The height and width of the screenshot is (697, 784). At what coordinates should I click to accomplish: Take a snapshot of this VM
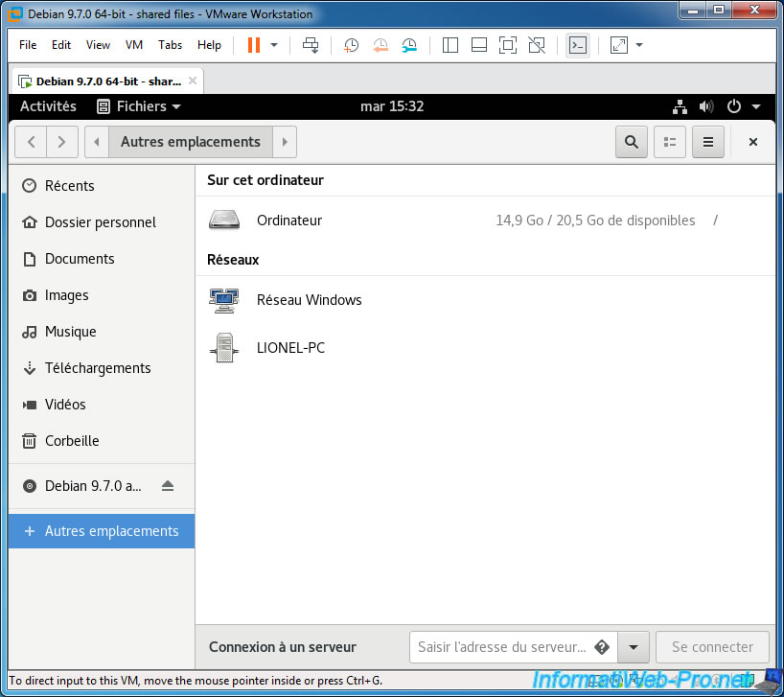click(351, 45)
